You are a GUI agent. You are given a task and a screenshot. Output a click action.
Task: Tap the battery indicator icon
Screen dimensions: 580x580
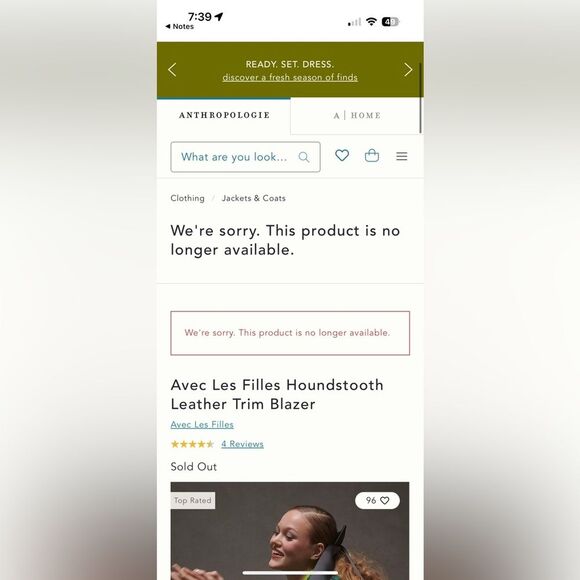pyautogui.click(x=390, y=22)
